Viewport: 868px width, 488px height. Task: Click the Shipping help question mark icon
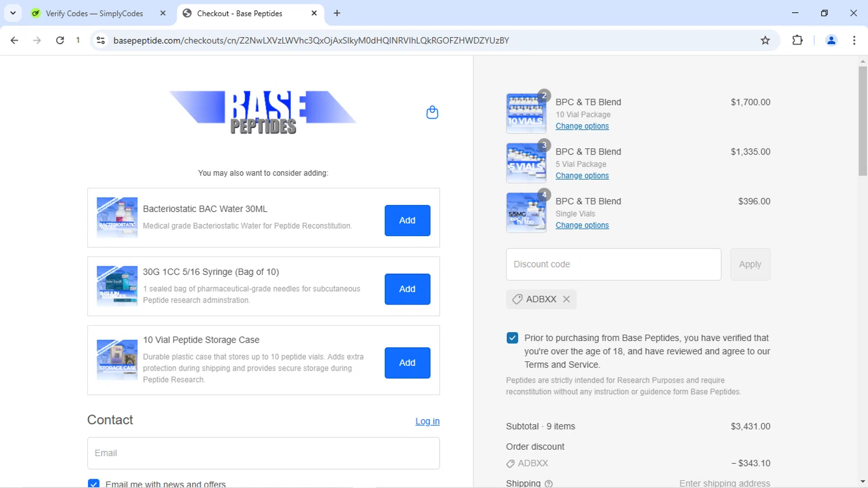[549, 484]
